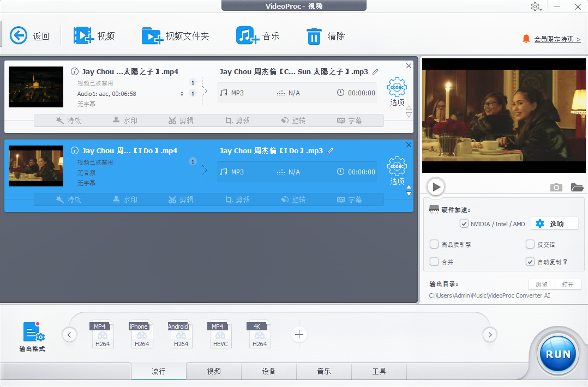Remove the I Do item from the list
The image size is (588, 387).
click(x=409, y=144)
